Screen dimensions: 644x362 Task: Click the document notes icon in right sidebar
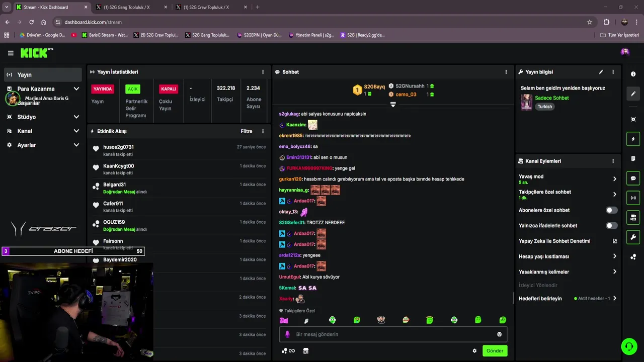pos(633,158)
